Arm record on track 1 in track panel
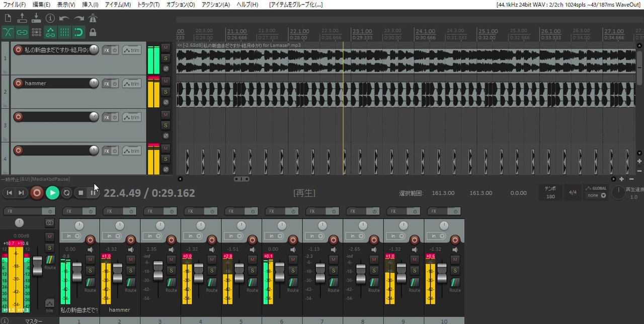Image resolution: width=644 pixels, height=324 pixels. 18,49
